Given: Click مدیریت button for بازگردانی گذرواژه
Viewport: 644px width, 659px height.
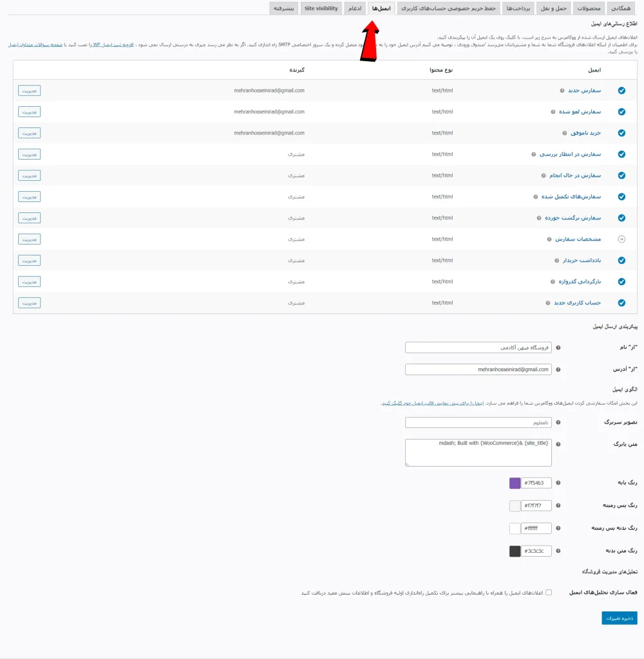Looking at the screenshot, I should [29, 281].
